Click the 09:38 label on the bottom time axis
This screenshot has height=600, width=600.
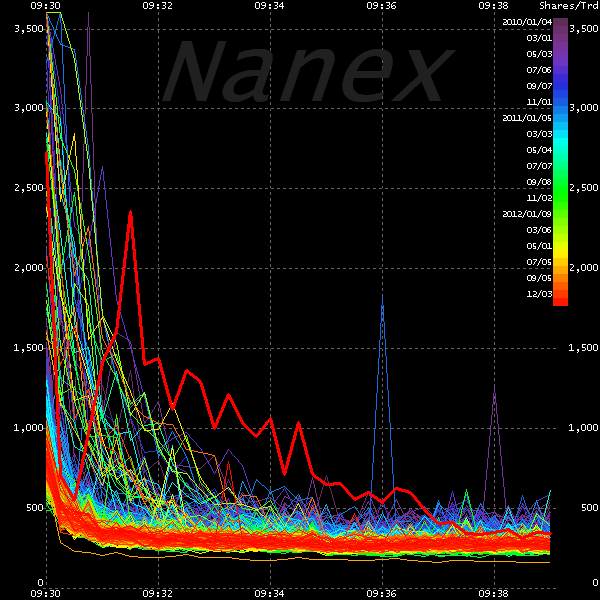point(493,593)
